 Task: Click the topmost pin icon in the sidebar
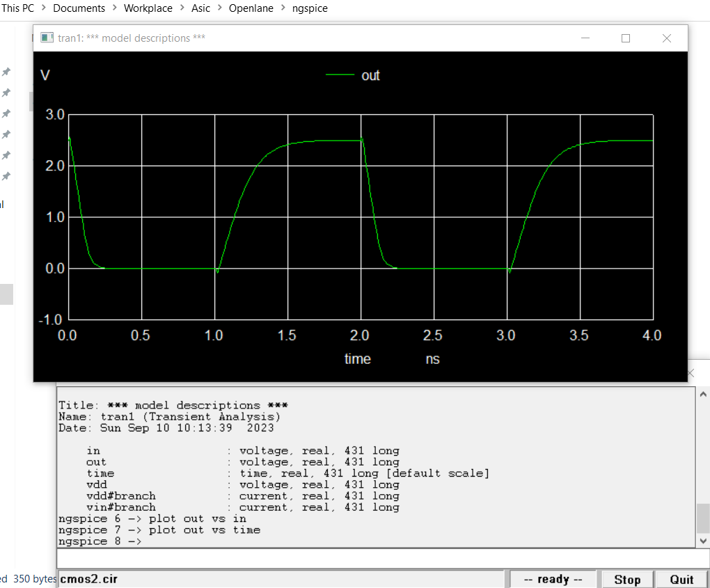(7, 72)
